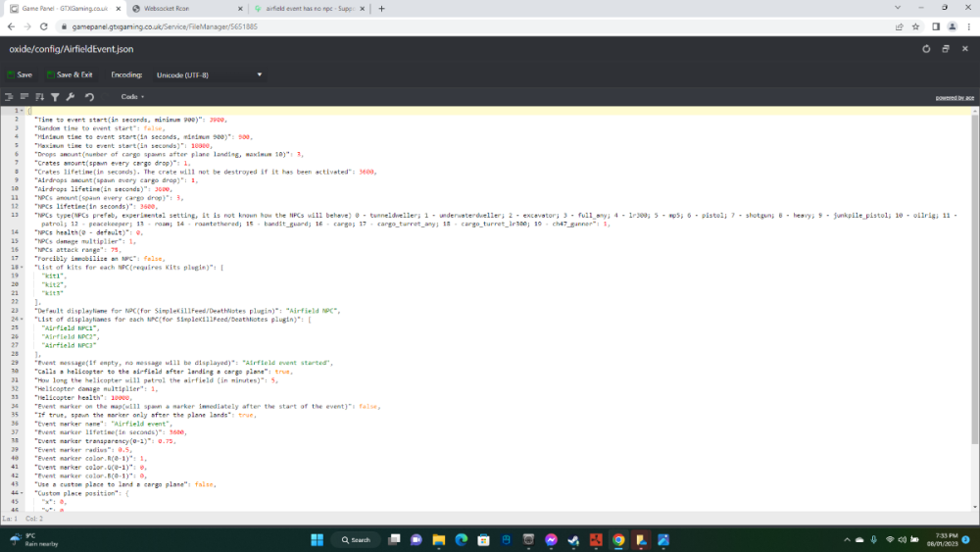This screenshot has height=552, width=980.
Task: Click NPCs attack range value 75
Action: 114,249
